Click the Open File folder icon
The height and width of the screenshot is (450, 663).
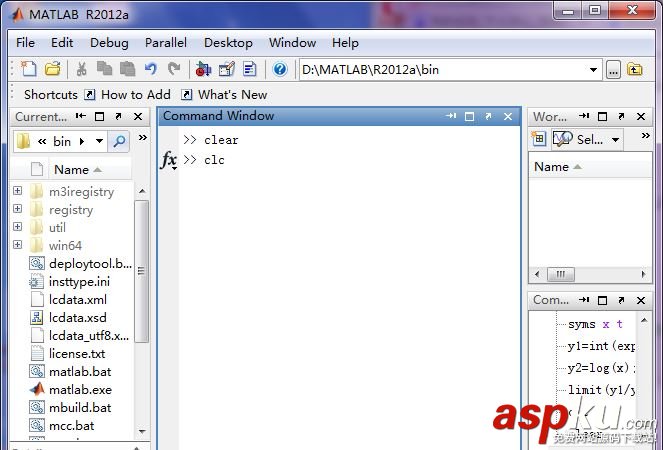click(53, 69)
